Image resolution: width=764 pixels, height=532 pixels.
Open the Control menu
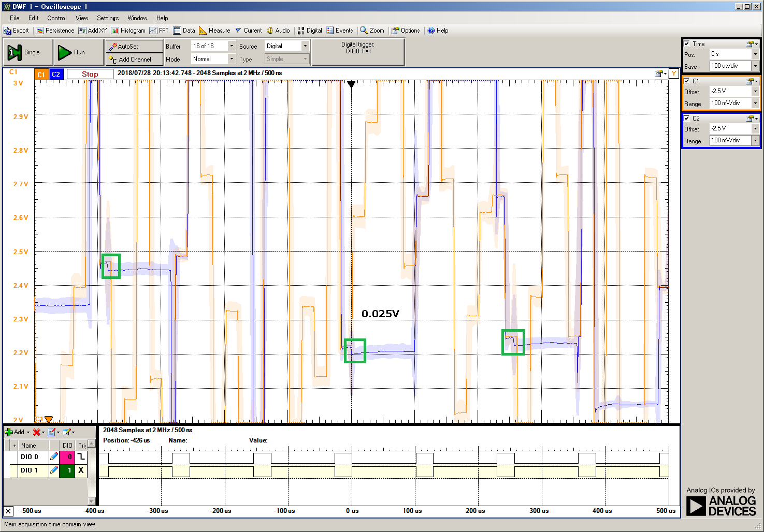[x=57, y=18]
